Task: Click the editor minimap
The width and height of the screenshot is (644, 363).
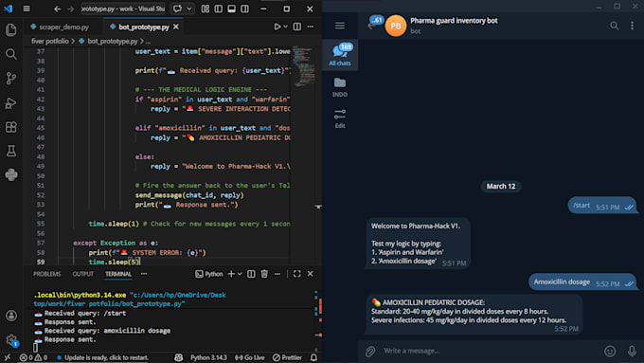Action: point(304,65)
